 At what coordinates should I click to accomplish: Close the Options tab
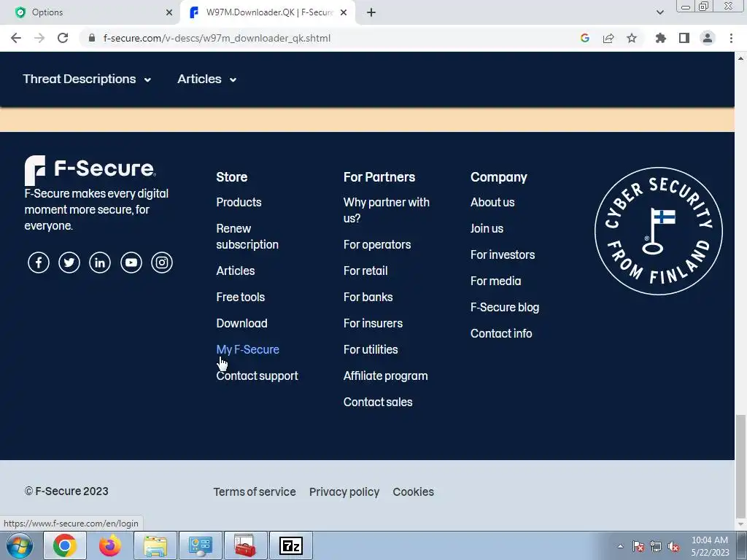click(169, 12)
